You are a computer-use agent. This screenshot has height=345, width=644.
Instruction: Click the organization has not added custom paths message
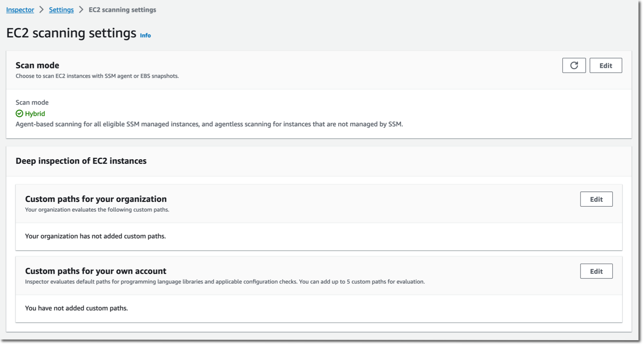95,236
